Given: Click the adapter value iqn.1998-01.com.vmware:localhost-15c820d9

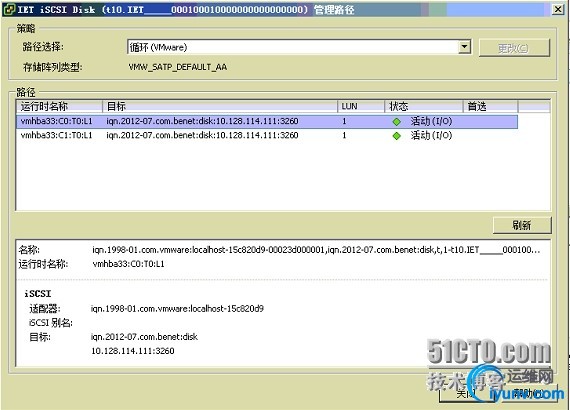Looking at the screenshot, I should pos(177,309).
